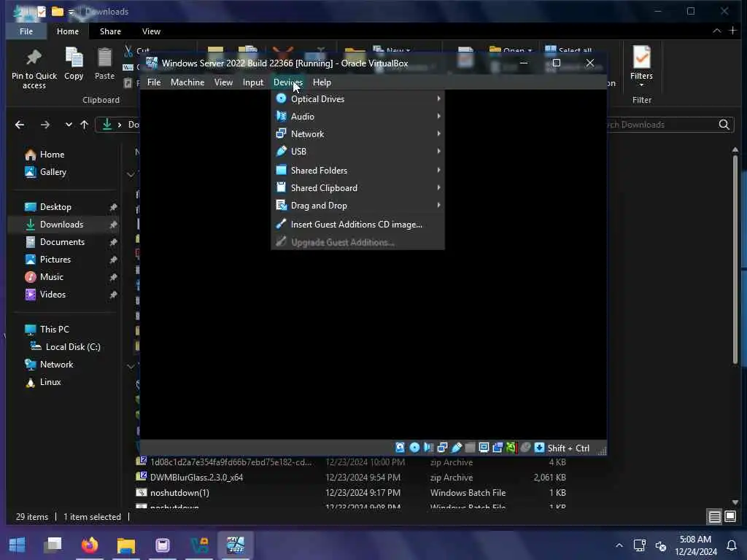The height and width of the screenshot is (560, 747).
Task: Open the Start menu Windows logo
Action: pyautogui.click(x=18, y=545)
